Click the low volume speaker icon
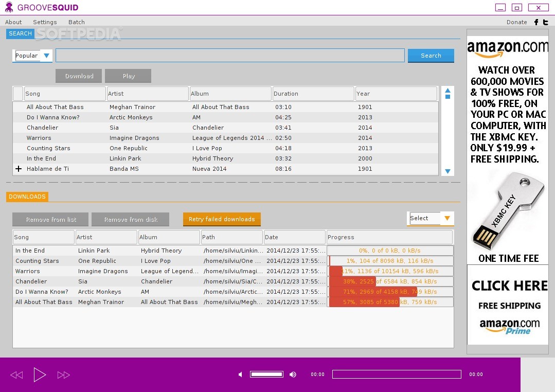The image size is (555, 392). tap(240, 375)
